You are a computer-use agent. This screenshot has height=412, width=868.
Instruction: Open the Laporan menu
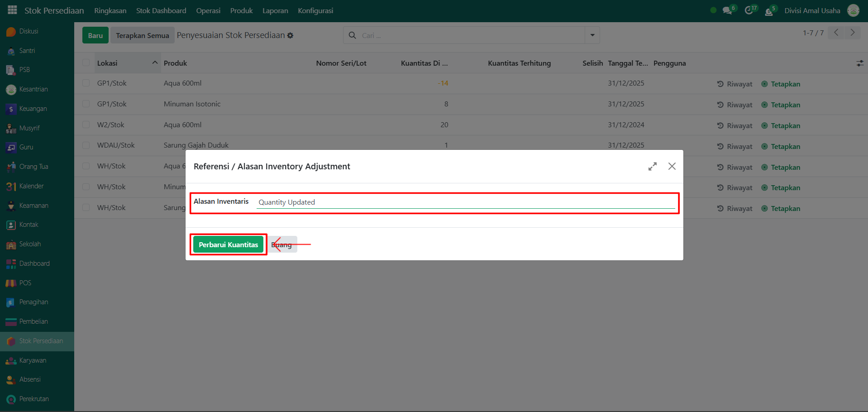(x=275, y=10)
